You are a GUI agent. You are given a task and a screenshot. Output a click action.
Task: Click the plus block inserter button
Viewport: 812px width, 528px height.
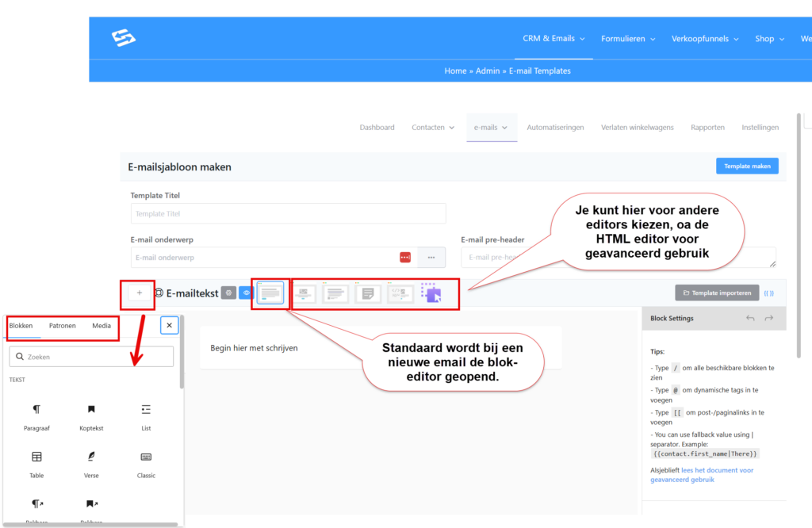click(x=139, y=293)
